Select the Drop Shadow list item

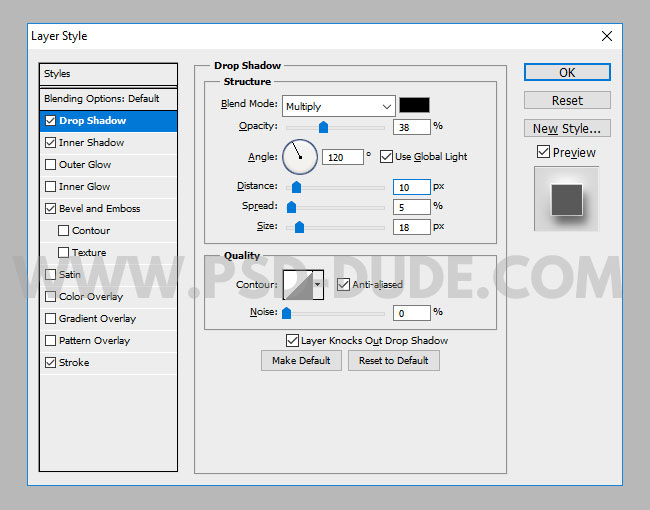(108, 121)
